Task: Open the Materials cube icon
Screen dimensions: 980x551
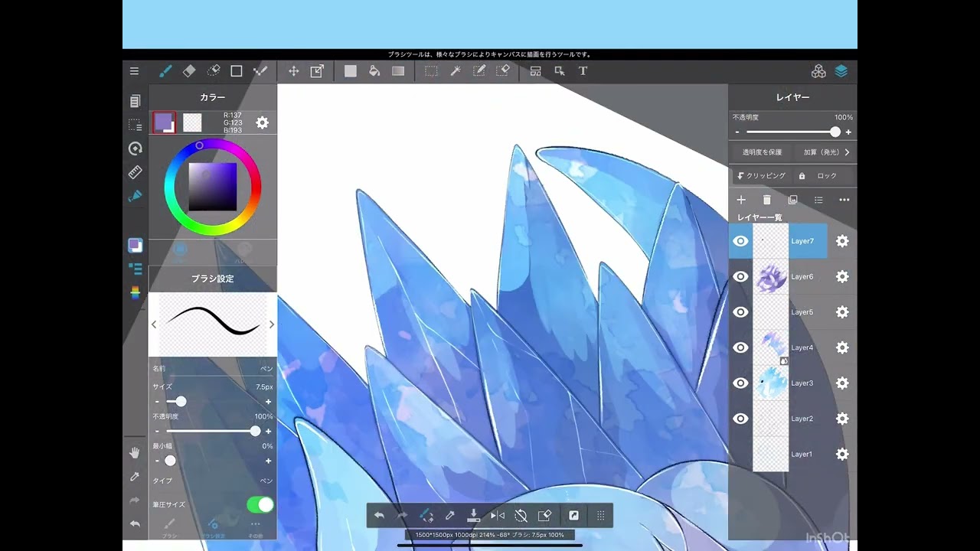Action: (x=818, y=71)
